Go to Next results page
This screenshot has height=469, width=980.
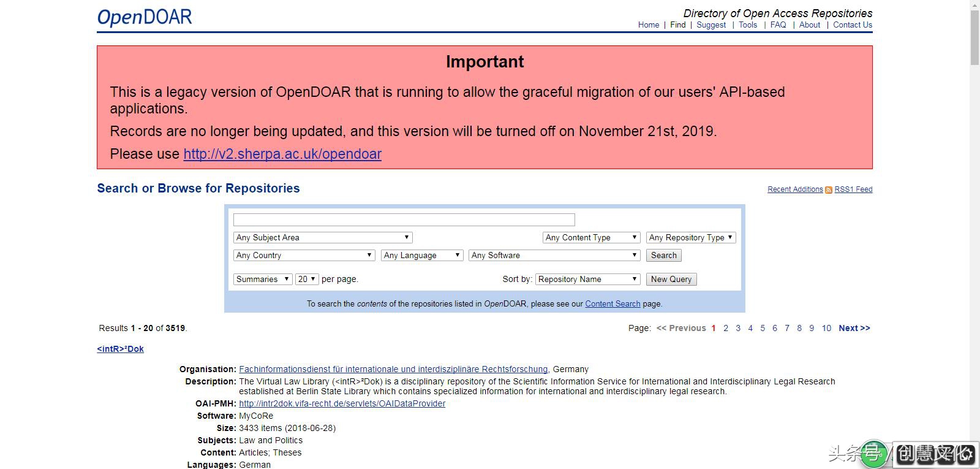tap(854, 328)
